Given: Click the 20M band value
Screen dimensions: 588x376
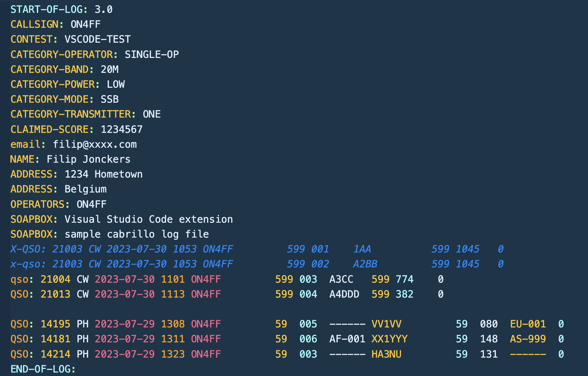Looking at the screenshot, I should 110,69.
